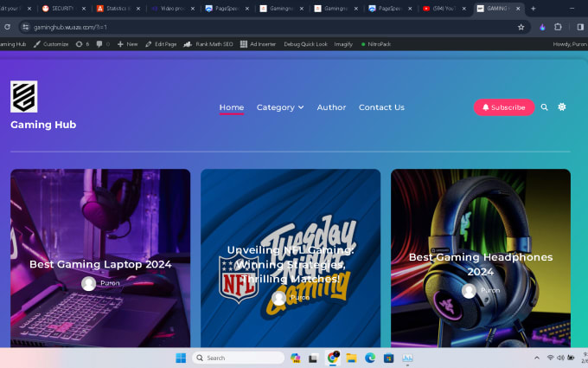
Task: Go to the Home menu item
Action: (232, 107)
